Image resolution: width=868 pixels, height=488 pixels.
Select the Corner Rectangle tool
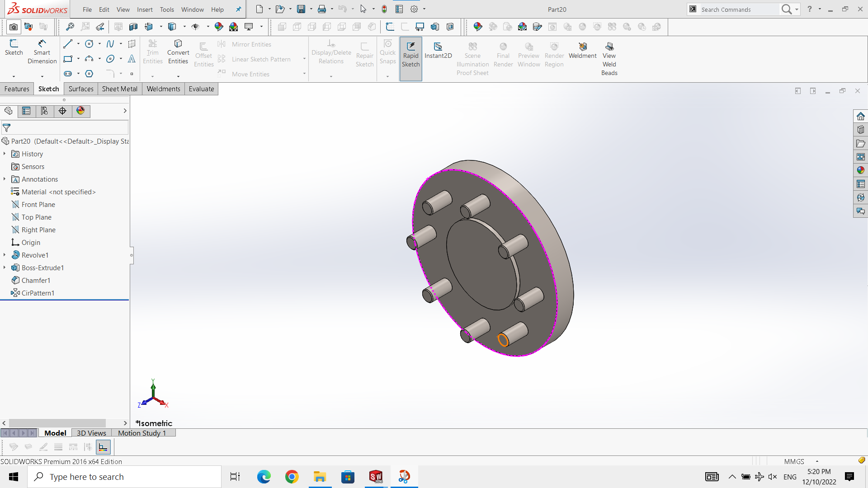pos(68,59)
